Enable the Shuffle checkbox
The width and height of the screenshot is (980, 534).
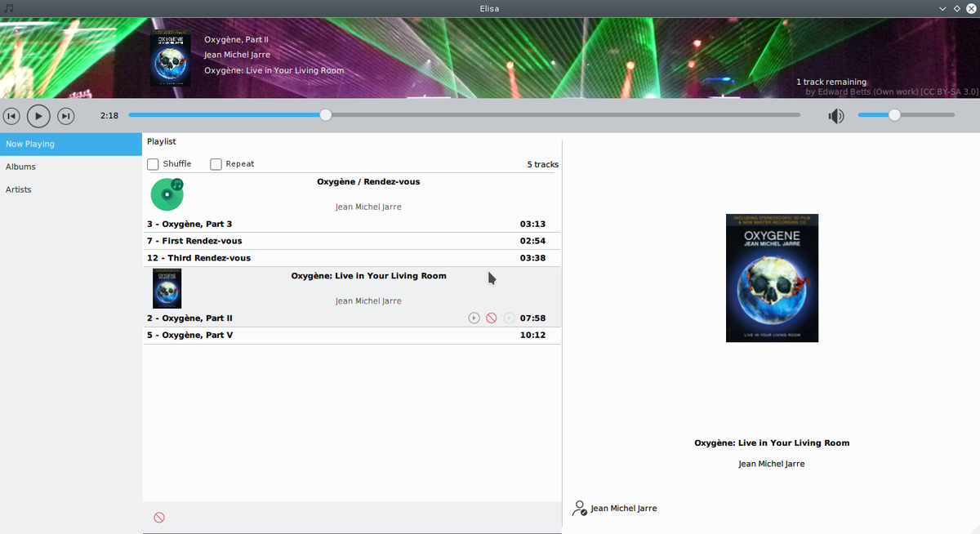pyautogui.click(x=154, y=164)
